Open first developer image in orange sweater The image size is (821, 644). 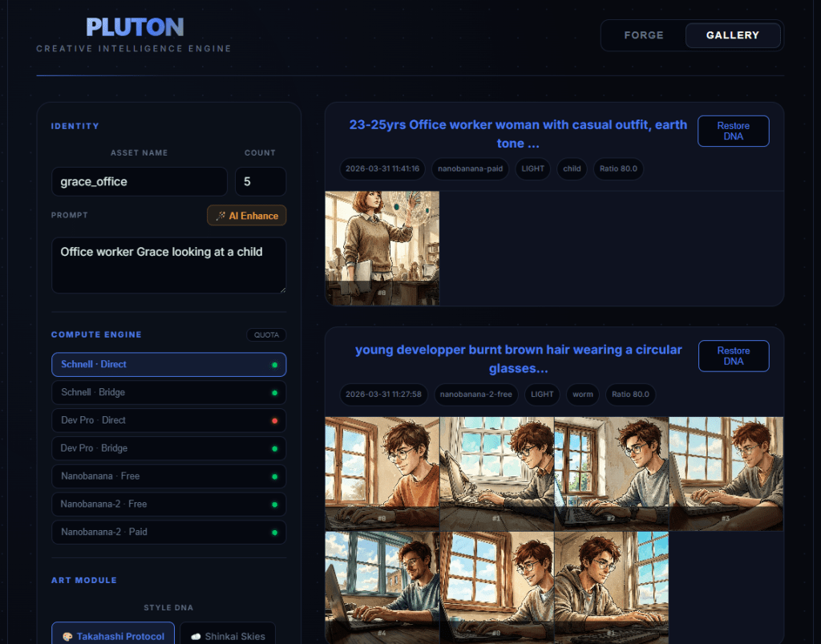[x=382, y=473]
